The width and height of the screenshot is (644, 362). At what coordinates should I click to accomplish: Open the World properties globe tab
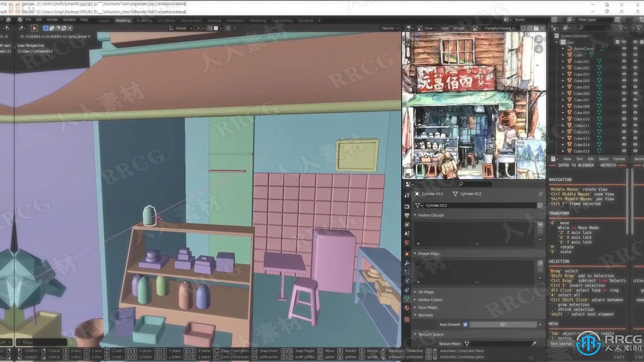(x=407, y=243)
